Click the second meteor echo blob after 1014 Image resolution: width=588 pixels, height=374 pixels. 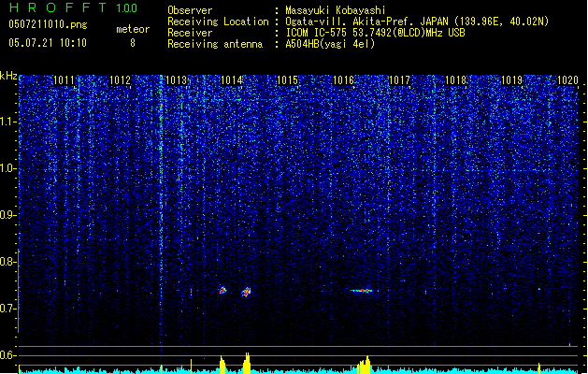(x=247, y=292)
